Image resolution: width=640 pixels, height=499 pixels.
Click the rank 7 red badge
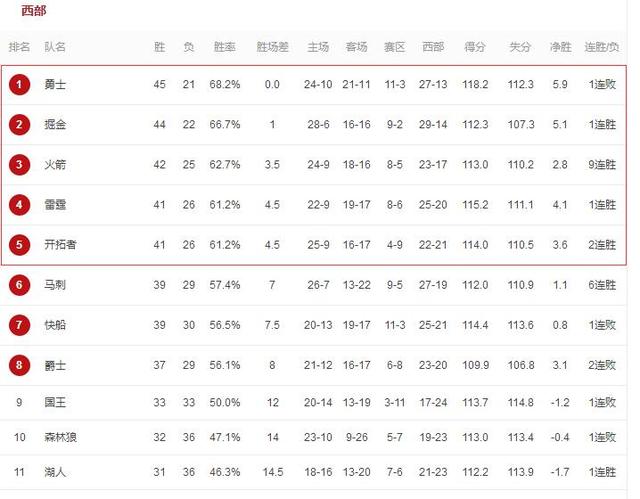coord(19,325)
